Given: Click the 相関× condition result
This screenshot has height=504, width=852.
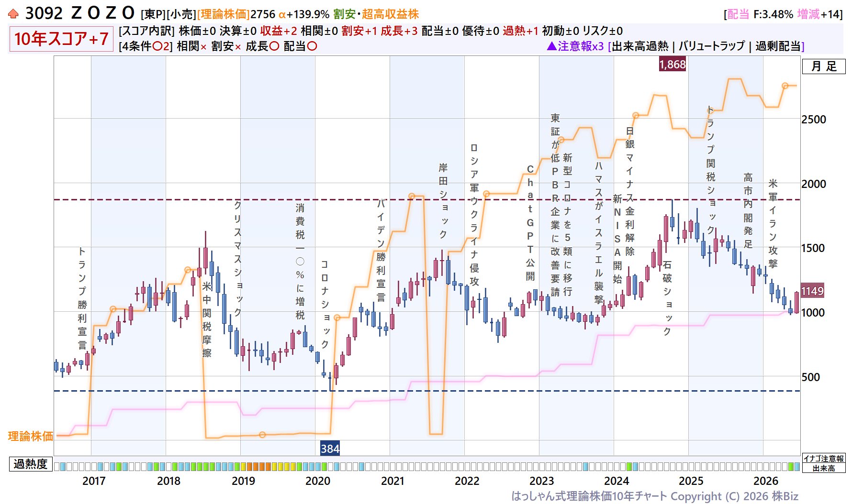Looking at the screenshot, I should [x=192, y=46].
